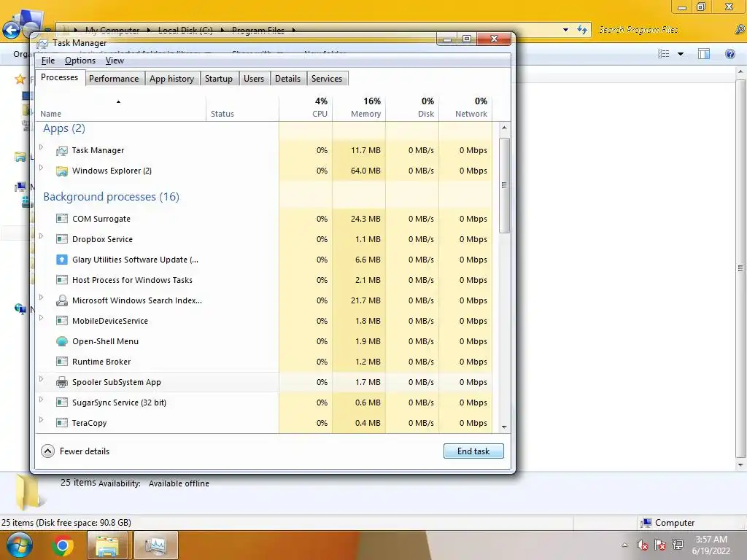Click the Glary Utilities Software Update icon

point(62,260)
